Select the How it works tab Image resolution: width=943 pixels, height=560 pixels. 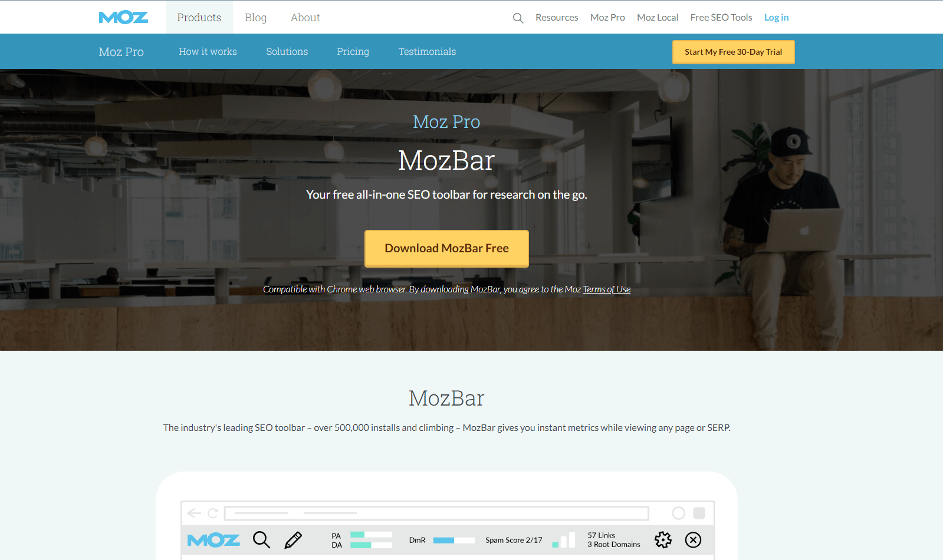(208, 52)
